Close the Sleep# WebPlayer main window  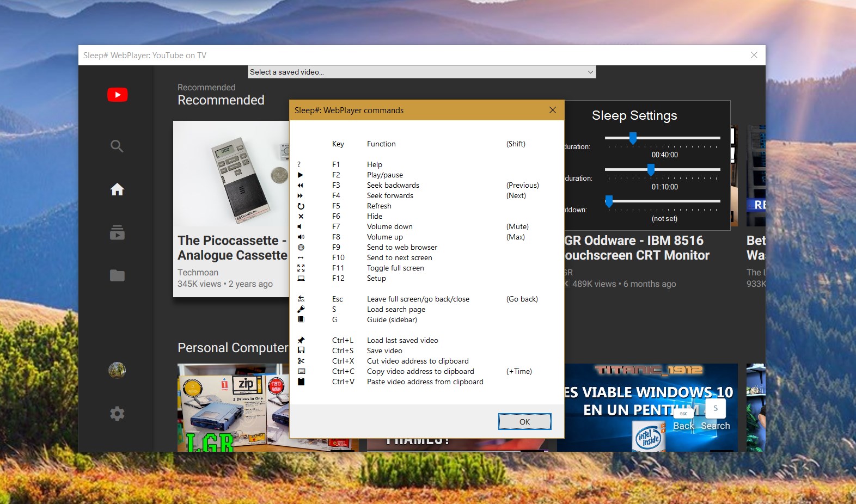[x=754, y=55]
